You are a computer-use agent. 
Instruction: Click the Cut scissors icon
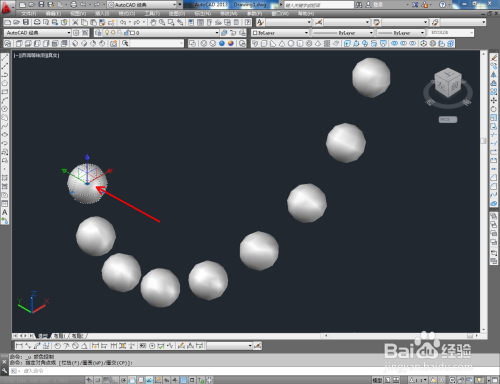click(75, 22)
